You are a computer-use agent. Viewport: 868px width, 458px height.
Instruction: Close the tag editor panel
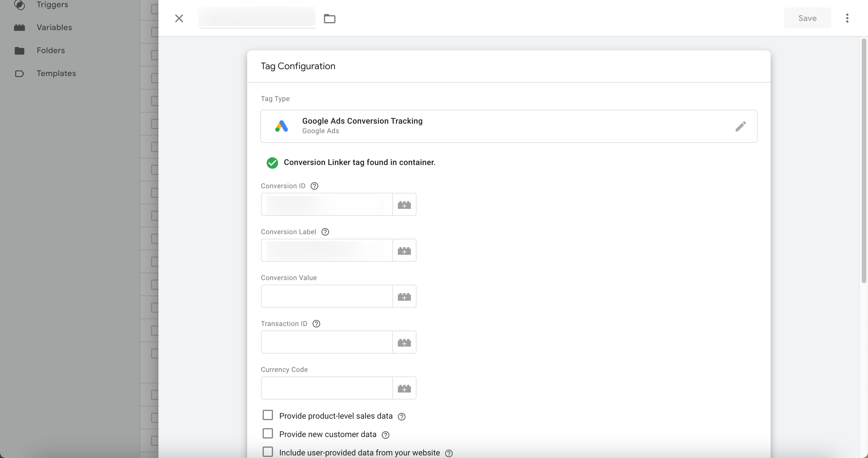pyautogui.click(x=179, y=18)
